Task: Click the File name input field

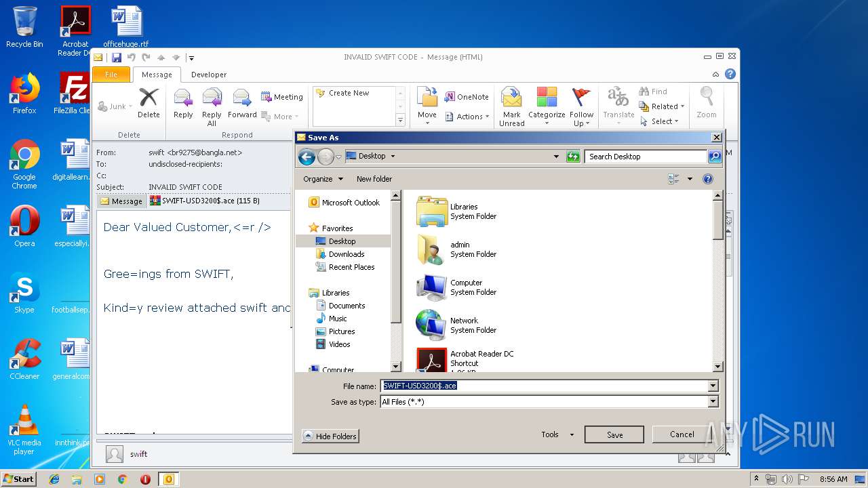Action: (545, 386)
